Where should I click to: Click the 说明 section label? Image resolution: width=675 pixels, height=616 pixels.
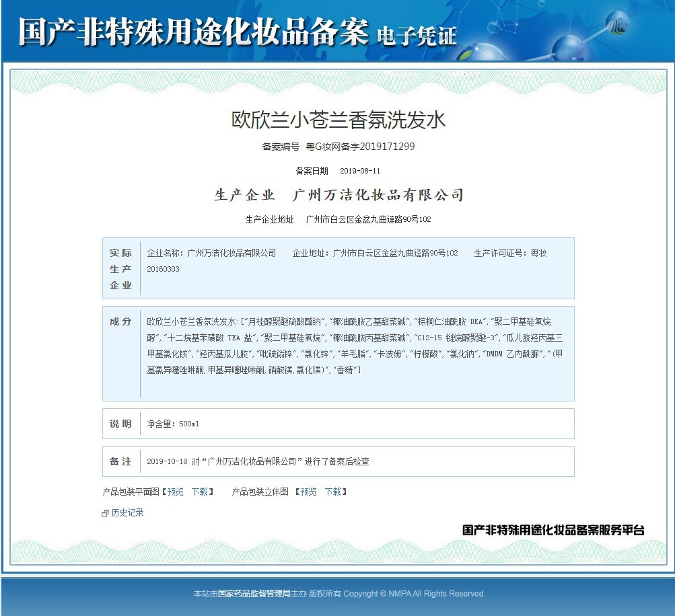click(x=121, y=424)
